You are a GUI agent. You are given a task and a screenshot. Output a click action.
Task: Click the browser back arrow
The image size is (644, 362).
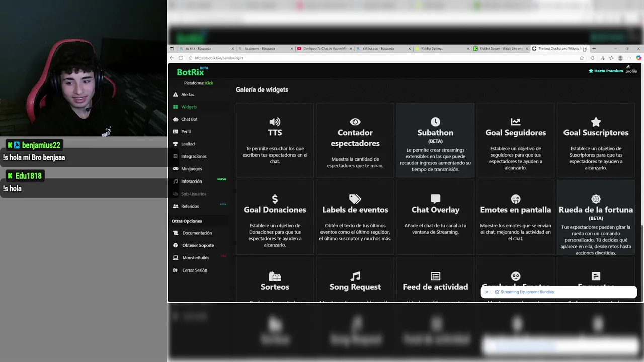[x=172, y=58]
